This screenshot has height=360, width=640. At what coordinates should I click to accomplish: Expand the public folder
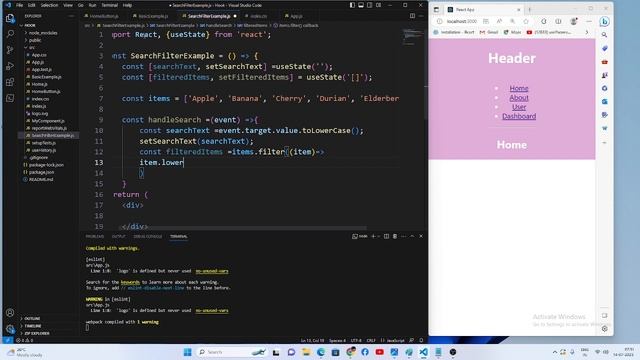coord(35,40)
